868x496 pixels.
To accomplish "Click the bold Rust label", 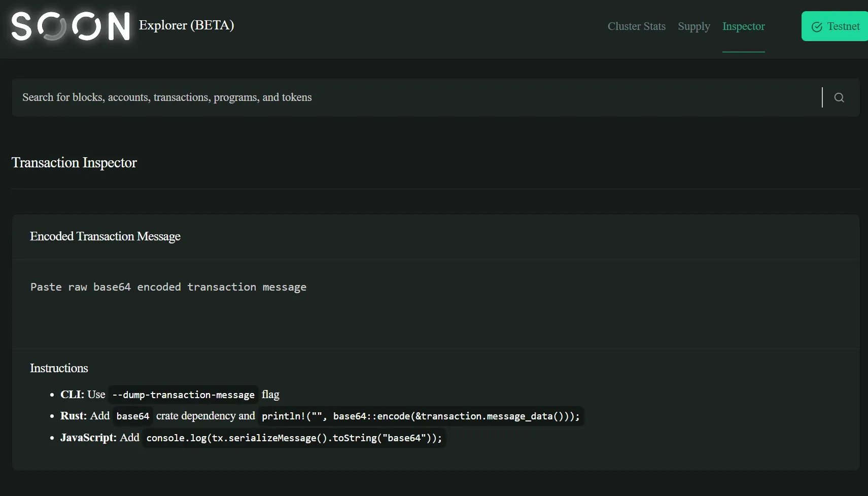I will [x=73, y=416].
